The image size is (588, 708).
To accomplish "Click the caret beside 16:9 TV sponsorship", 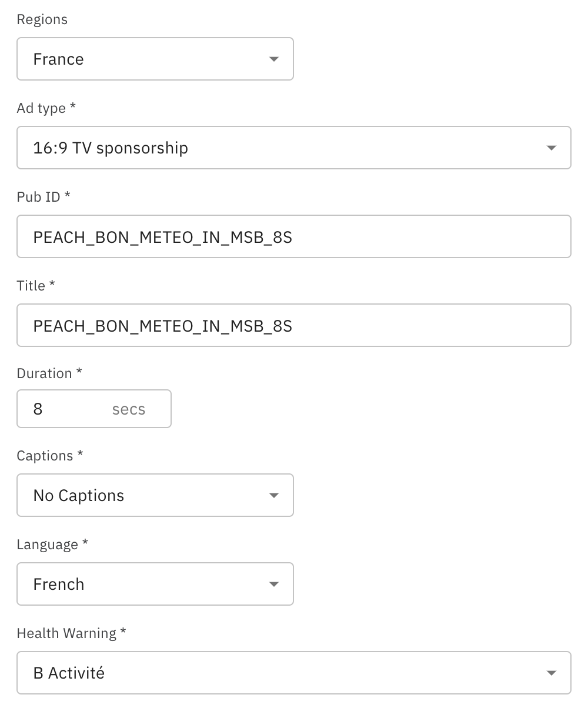I will [551, 148].
